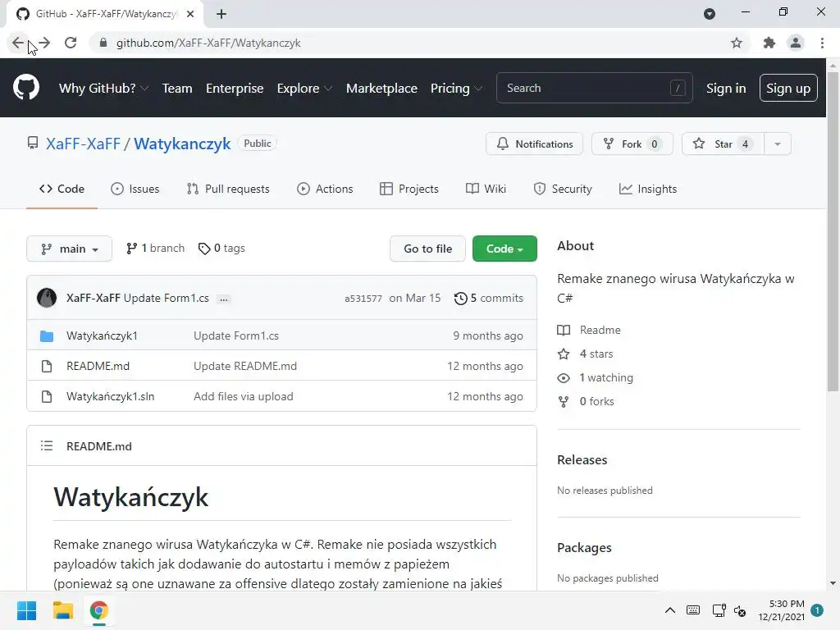840x630 pixels.
Task: Click Chrome icon on taskbar
Action: tap(99, 610)
